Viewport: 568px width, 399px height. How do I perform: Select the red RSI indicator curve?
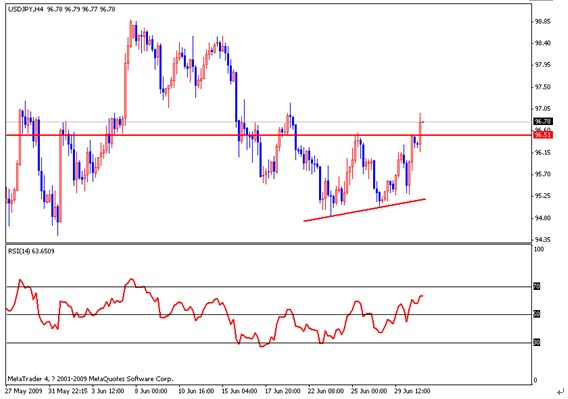214,313
